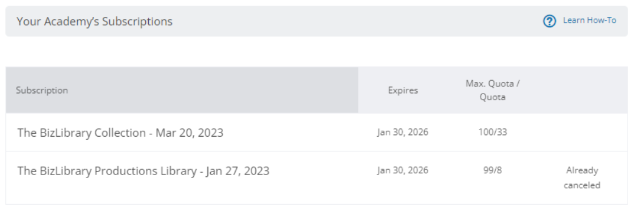
Task: Sort by the Subscription column header
Action: coord(42,90)
